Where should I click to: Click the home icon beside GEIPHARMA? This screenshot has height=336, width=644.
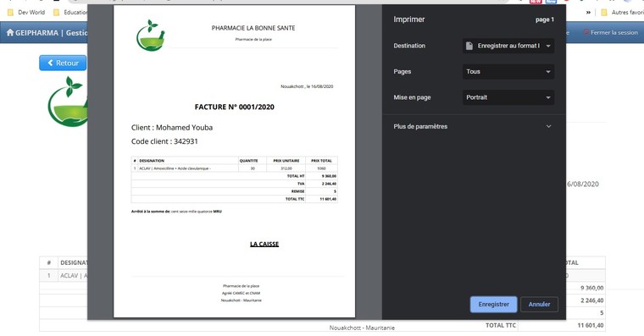(10, 32)
